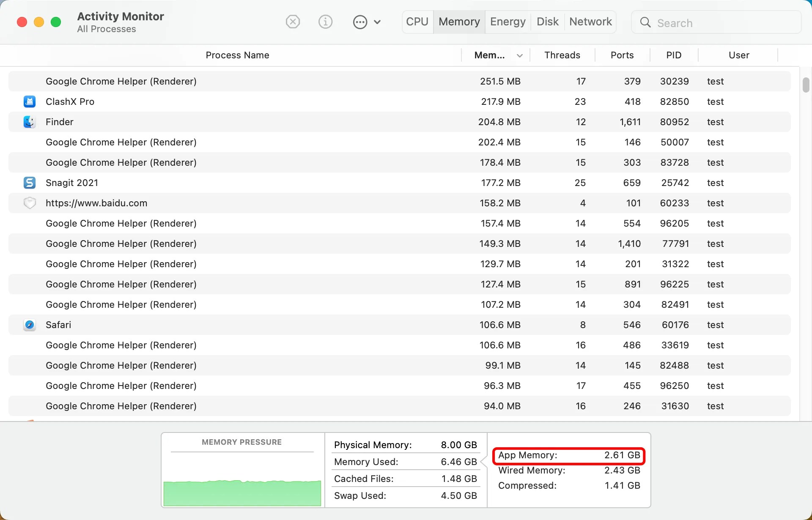Switch to the CPU tab
Image resolution: width=812 pixels, height=520 pixels.
click(417, 22)
